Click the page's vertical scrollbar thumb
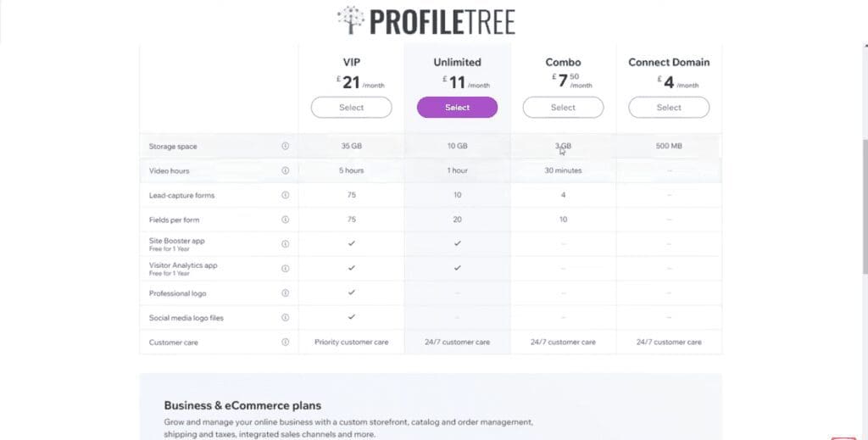 [865, 205]
